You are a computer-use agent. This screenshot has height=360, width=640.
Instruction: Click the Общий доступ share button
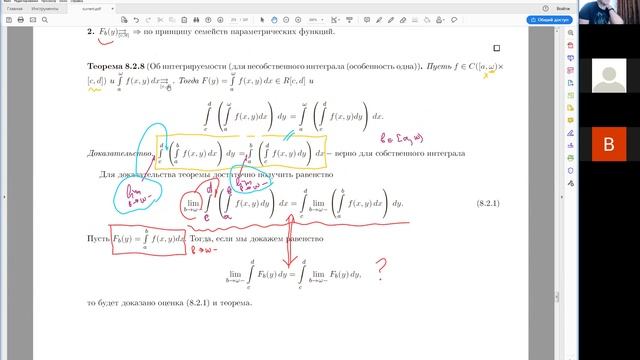(x=549, y=20)
